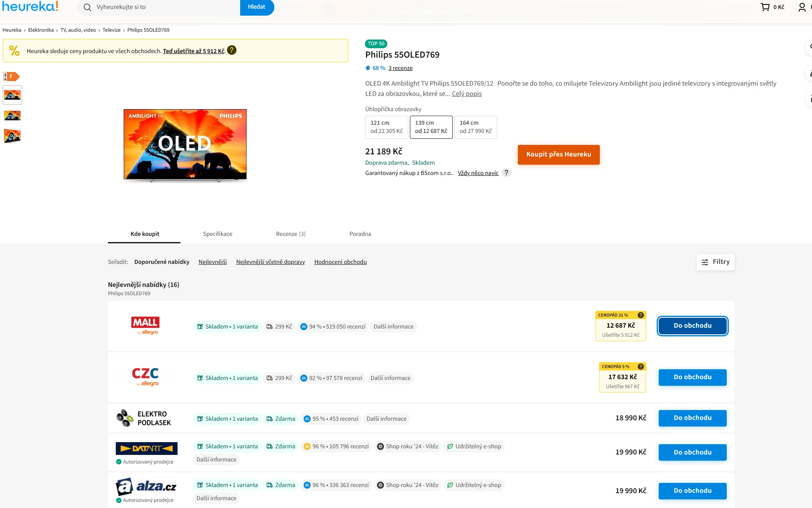This screenshot has width=812, height=508.
Task: Open the Filtry filter panel
Action: [715, 262]
